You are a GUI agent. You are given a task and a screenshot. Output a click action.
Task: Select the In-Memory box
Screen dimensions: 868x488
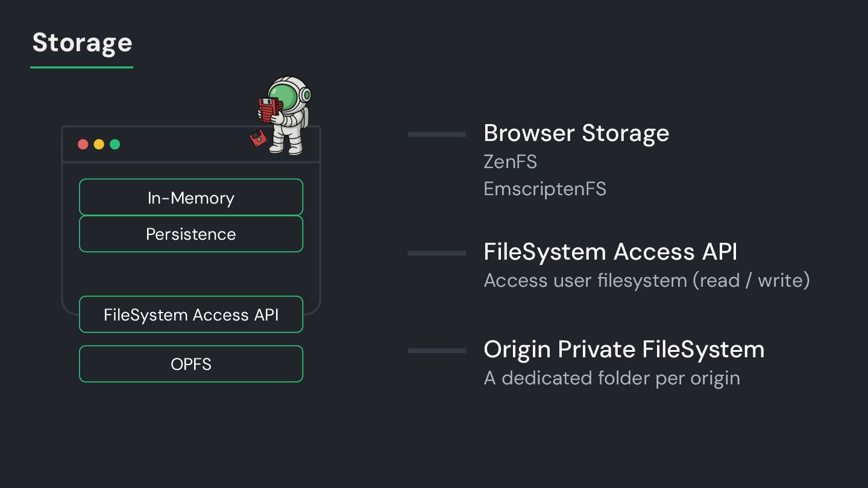(191, 198)
